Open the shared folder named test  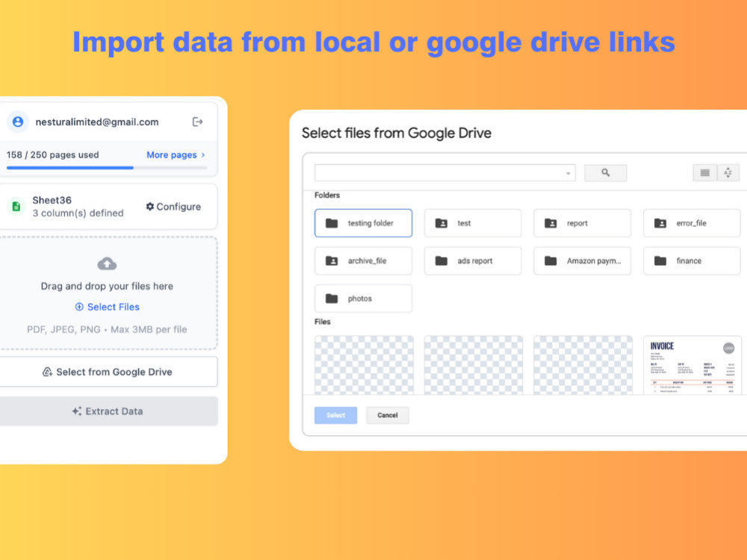473,223
